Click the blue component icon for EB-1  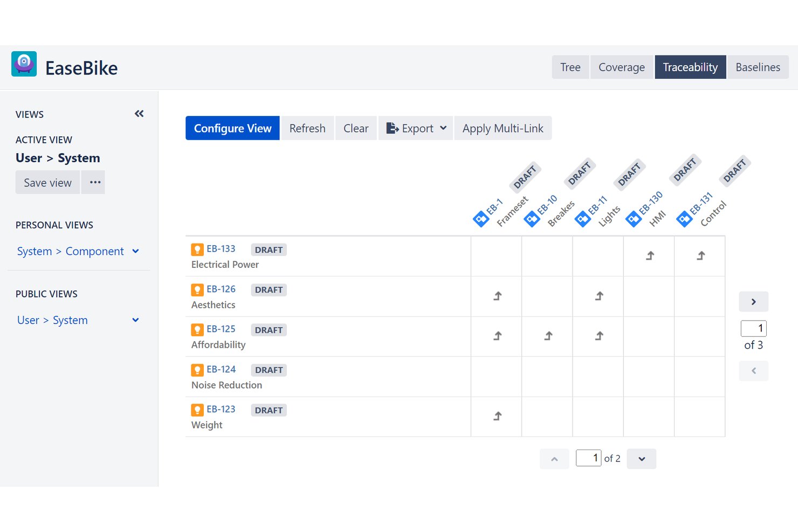(x=480, y=219)
